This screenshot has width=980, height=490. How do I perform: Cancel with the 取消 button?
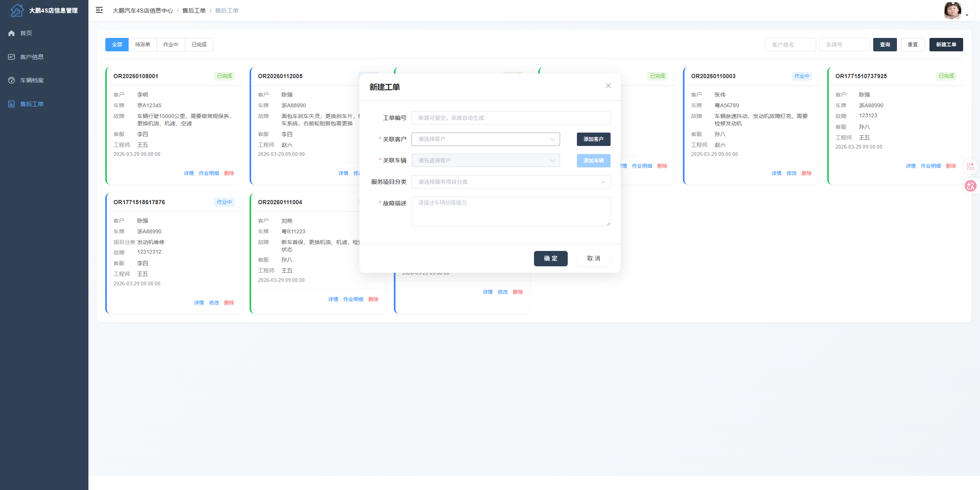point(593,258)
